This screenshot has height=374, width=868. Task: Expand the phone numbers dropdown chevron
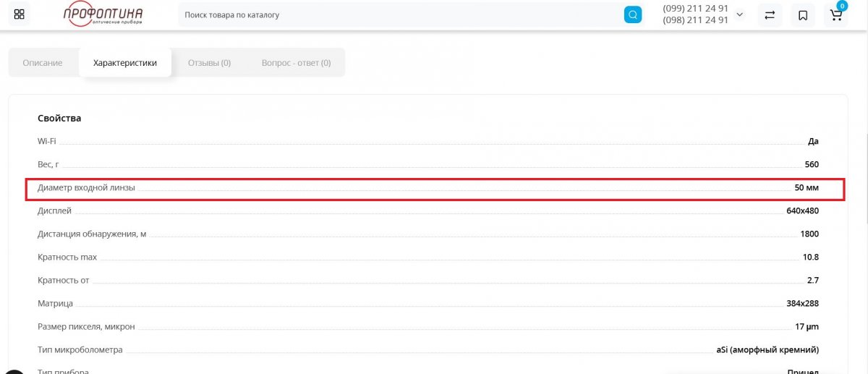pos(740,14)
